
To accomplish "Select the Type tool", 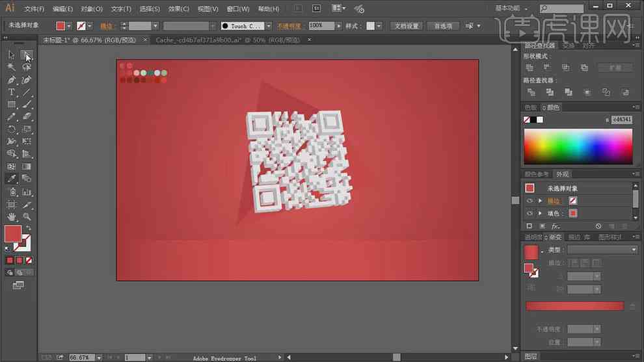I will pos(11,92).
